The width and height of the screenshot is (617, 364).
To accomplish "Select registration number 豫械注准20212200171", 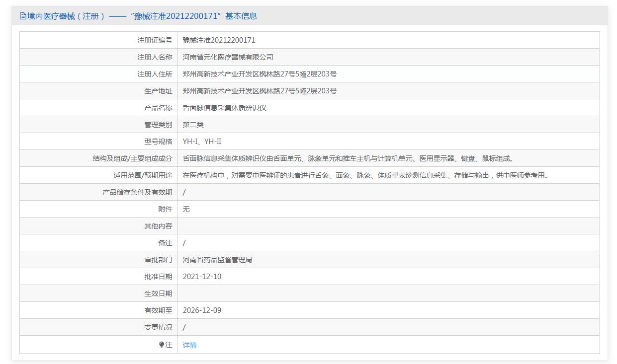I will (219, 40).
